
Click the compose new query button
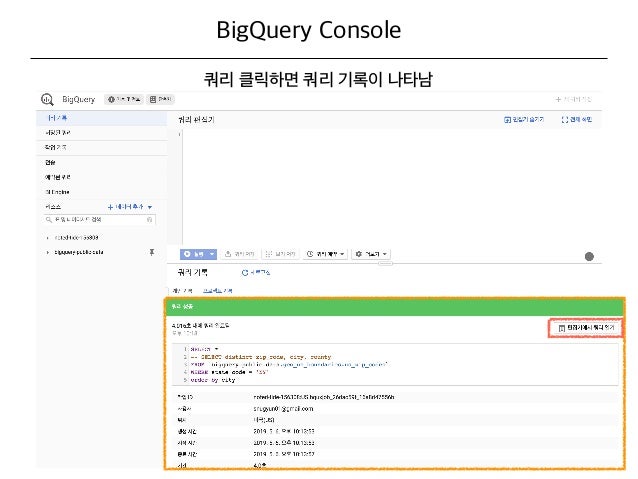click(x=573, y=99)
